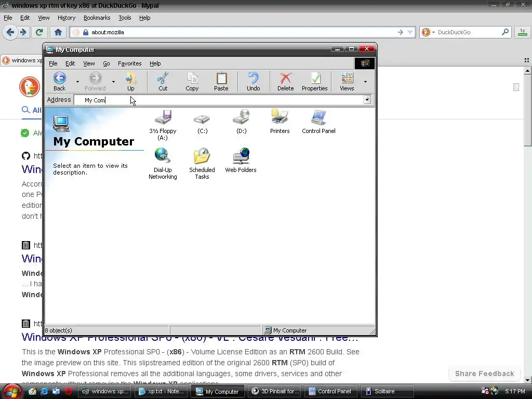Click the Cut scissors icon
The height and width of the screenshot is (399, 532).
(x=163, y=82)
